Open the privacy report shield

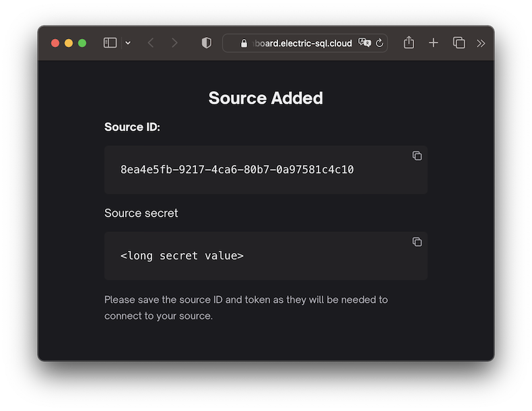[206, 43]
